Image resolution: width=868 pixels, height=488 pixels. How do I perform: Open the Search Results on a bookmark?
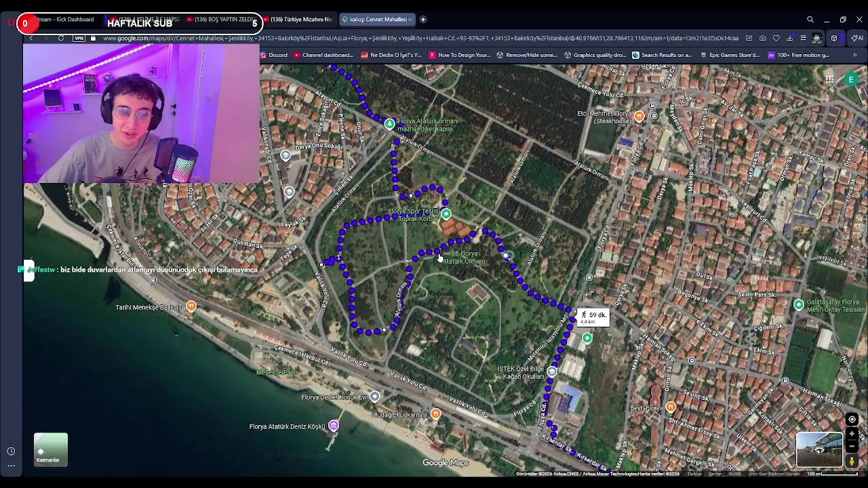pos(662,55)
